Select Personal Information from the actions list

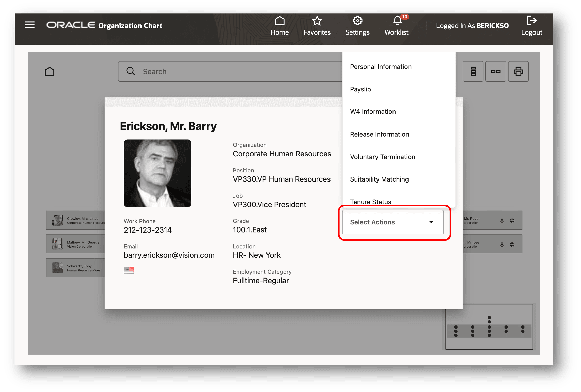(x=381, y=66)
